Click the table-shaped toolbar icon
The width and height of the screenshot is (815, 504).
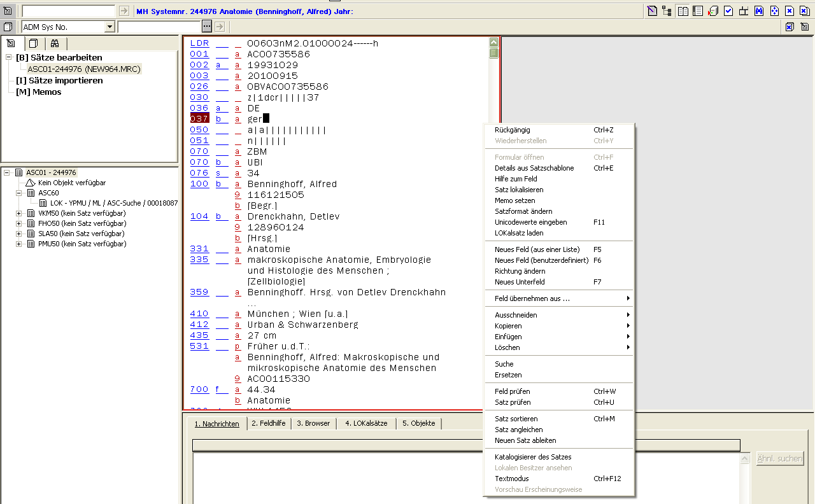[x=744, y=11]
